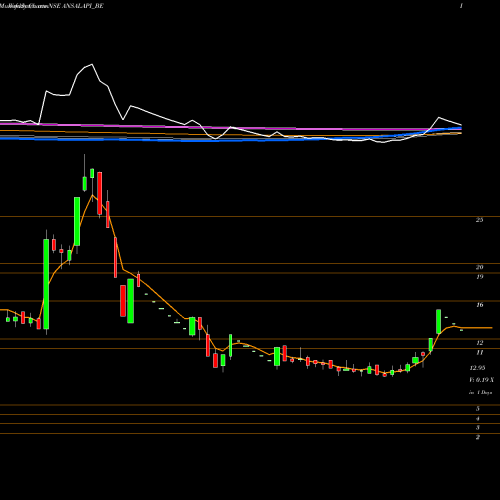Click the "in 1 Days" label
The height and width of the screenshot is (500, 500).
click(x=480, y=393)
